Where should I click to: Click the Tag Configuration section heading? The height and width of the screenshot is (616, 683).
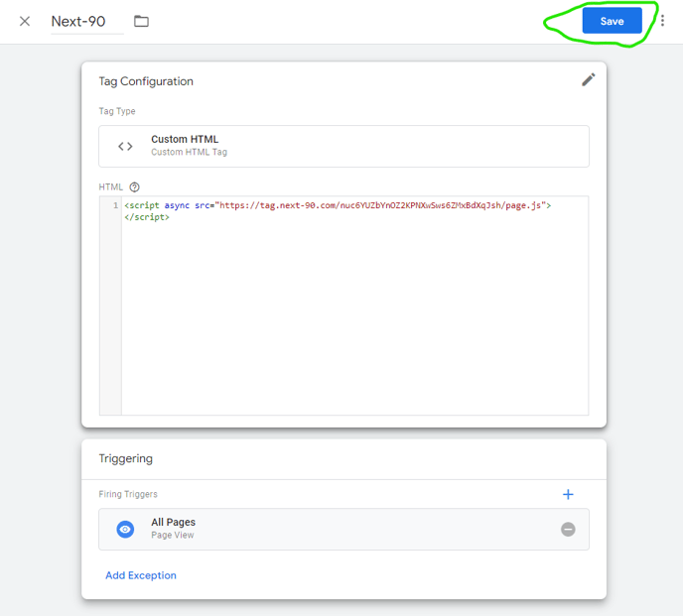pos(146,81)
